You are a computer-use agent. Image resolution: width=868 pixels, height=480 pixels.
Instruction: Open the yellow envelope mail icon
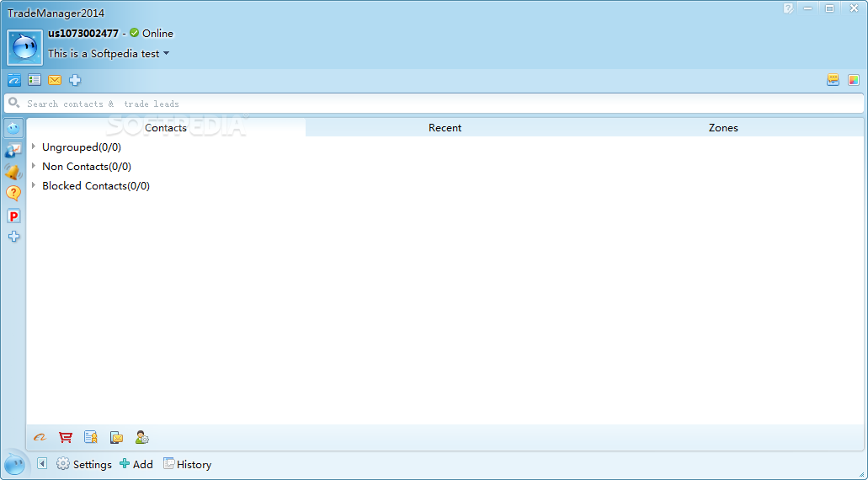click(55, 80)
